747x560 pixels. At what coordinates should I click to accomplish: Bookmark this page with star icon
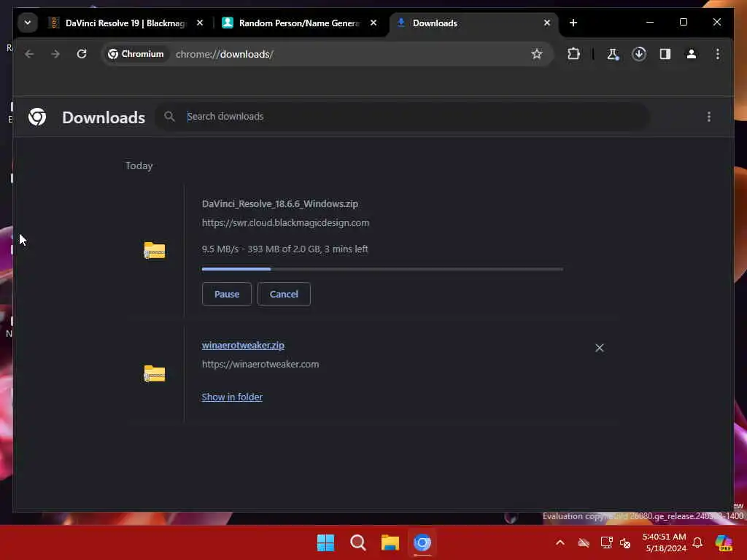537,54
